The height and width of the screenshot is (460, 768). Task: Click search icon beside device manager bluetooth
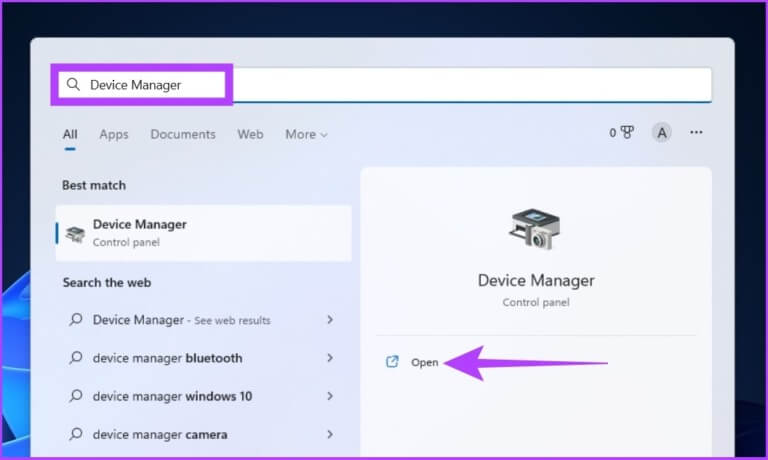click(x=75, y=358)
